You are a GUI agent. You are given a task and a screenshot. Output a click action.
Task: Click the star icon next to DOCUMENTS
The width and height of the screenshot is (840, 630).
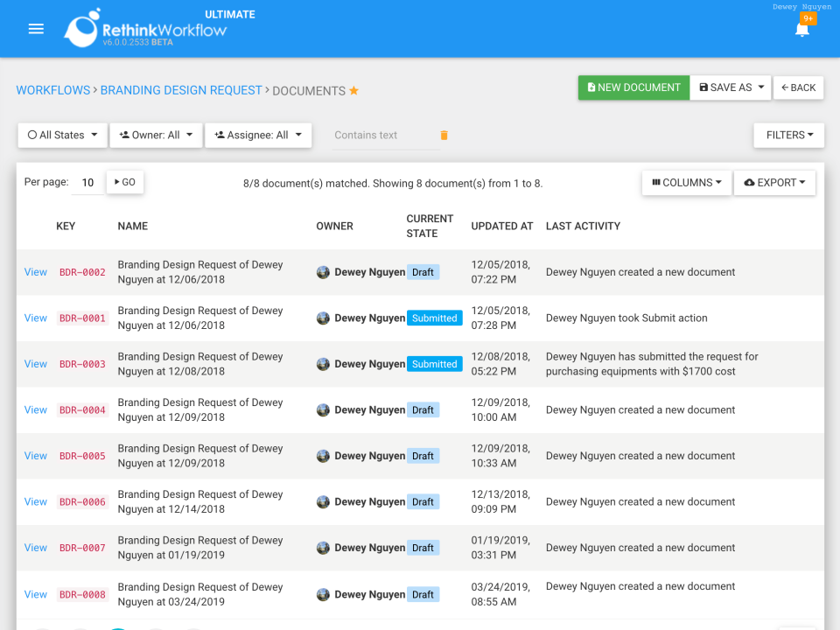(353, 89)
